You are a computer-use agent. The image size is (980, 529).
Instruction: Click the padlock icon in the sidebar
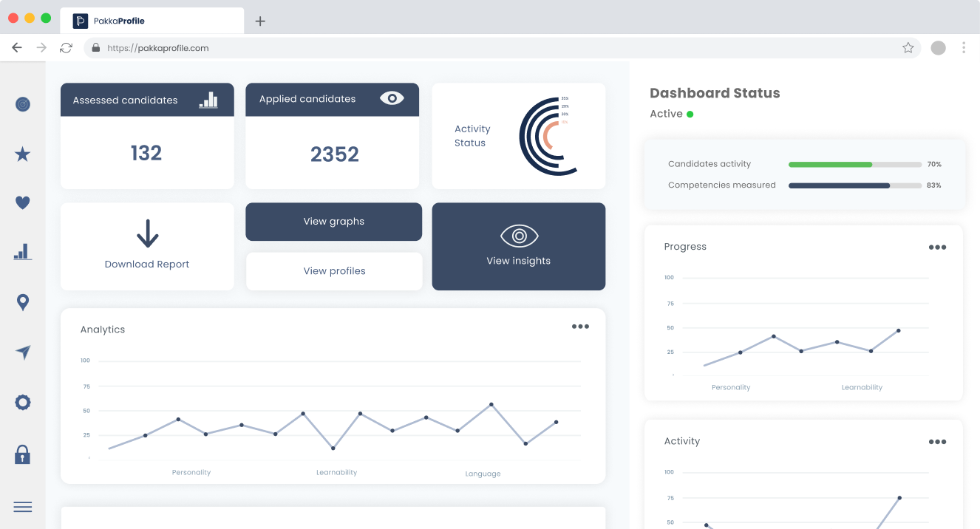(23, 454)
